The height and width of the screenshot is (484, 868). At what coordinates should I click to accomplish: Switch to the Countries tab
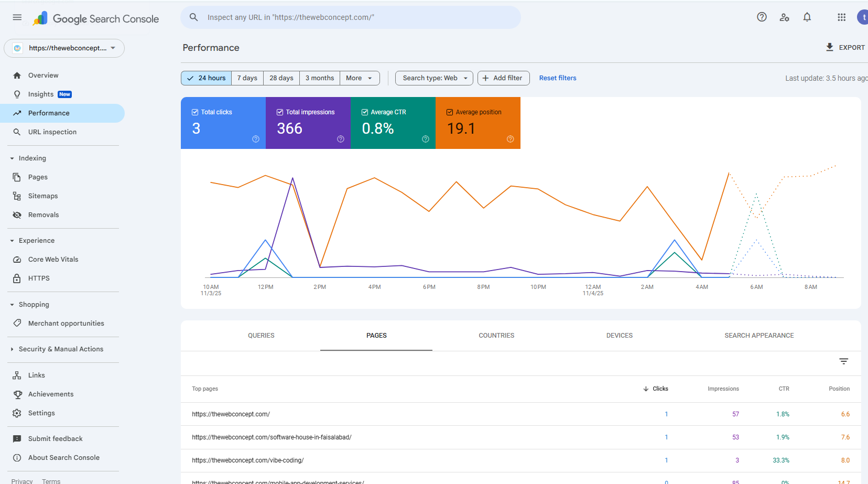coord(496,336)
